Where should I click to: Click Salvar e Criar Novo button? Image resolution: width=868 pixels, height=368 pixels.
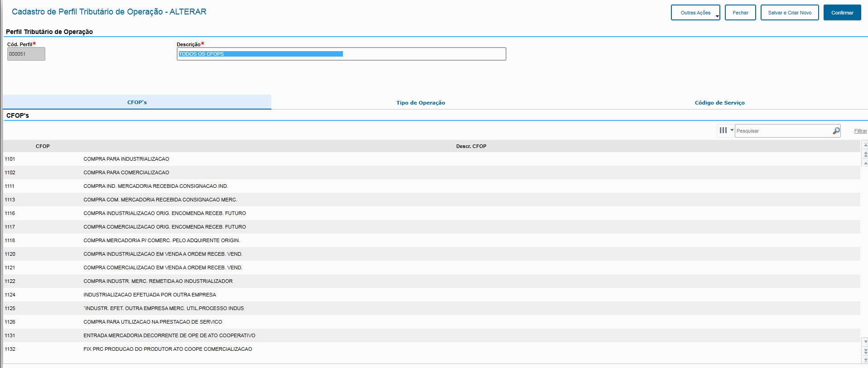click(x=789, y=13)
